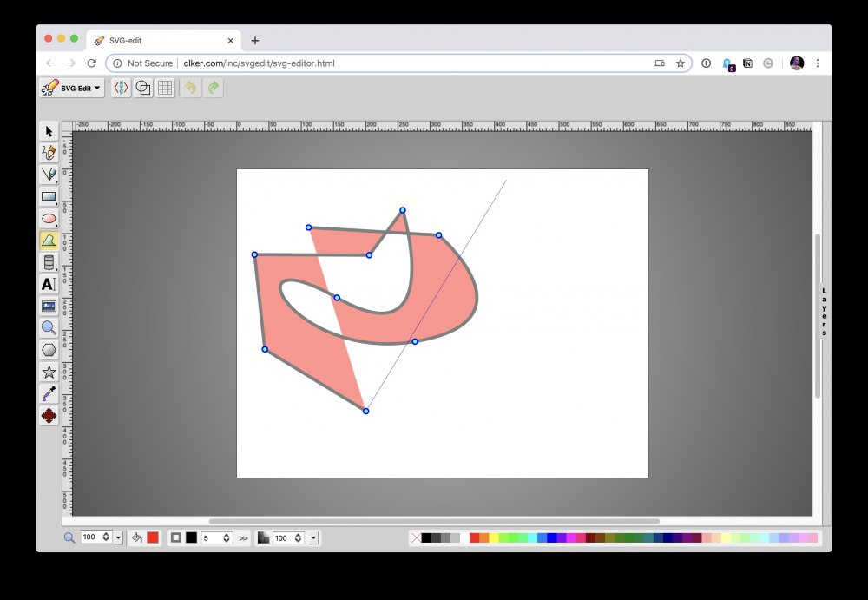Pick yellow from the color palette
868x600 pixels.
[x=494, y=537]
